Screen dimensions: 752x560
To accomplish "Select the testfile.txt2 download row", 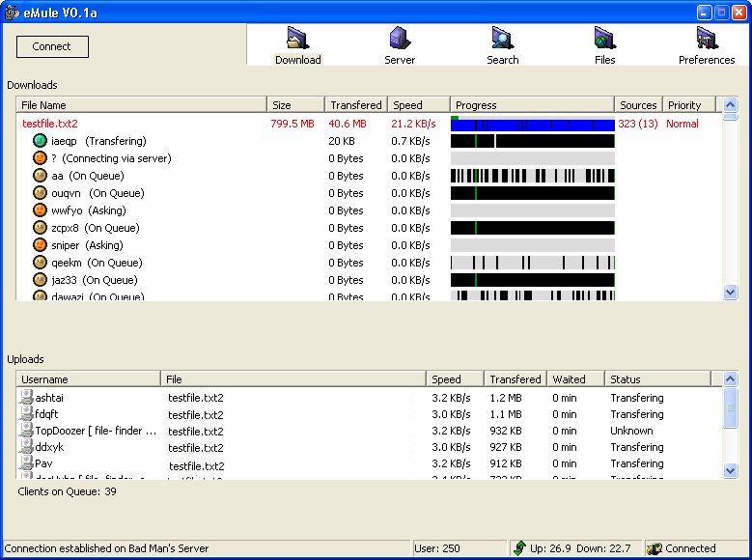I will click(x=370, y=124).
